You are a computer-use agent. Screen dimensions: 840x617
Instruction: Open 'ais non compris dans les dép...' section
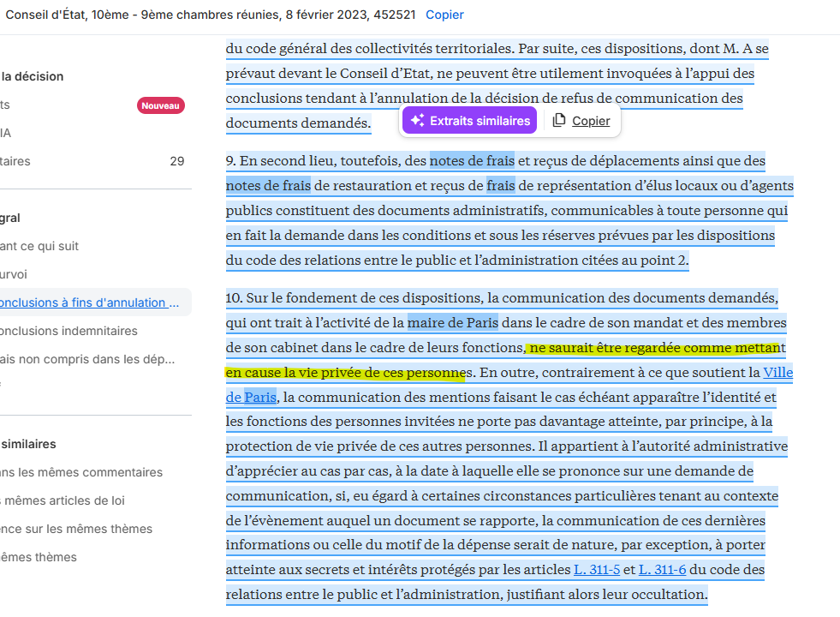pos(87,359)
